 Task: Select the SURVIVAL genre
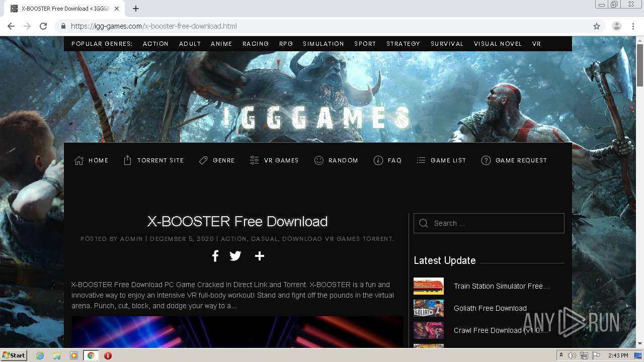coord(447,44)
